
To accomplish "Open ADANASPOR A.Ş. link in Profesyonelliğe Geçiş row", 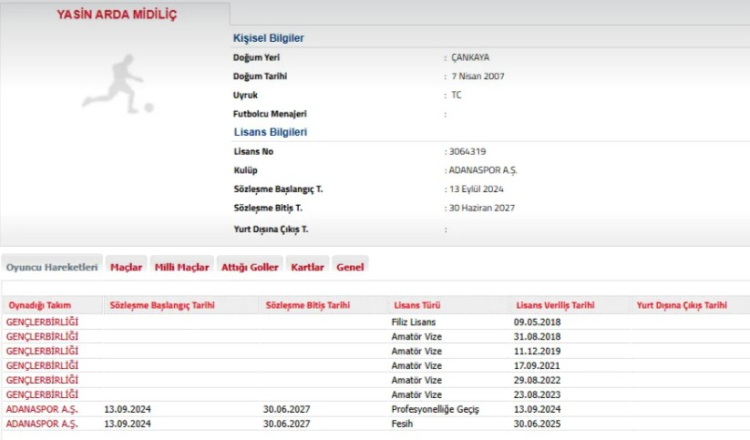I will pos(42,410).
